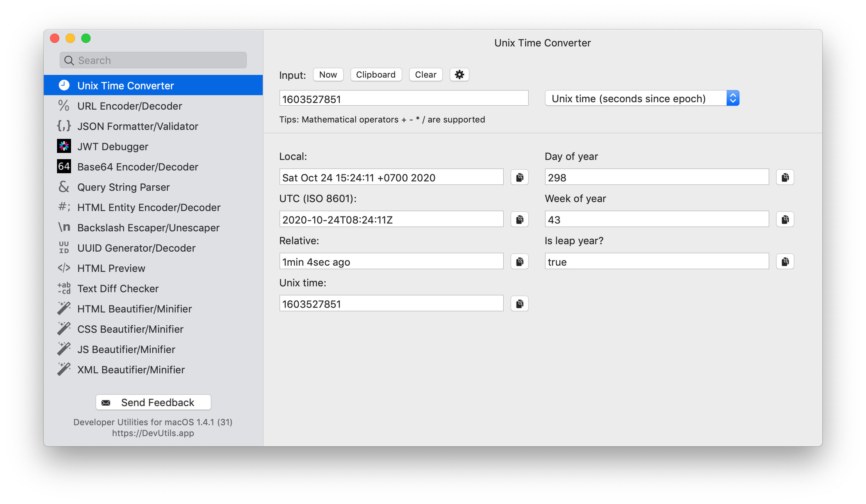Select the Unix Time Converter clock icon
The width and height of the screenshot is (866, 504).
(x=64, y=85)
